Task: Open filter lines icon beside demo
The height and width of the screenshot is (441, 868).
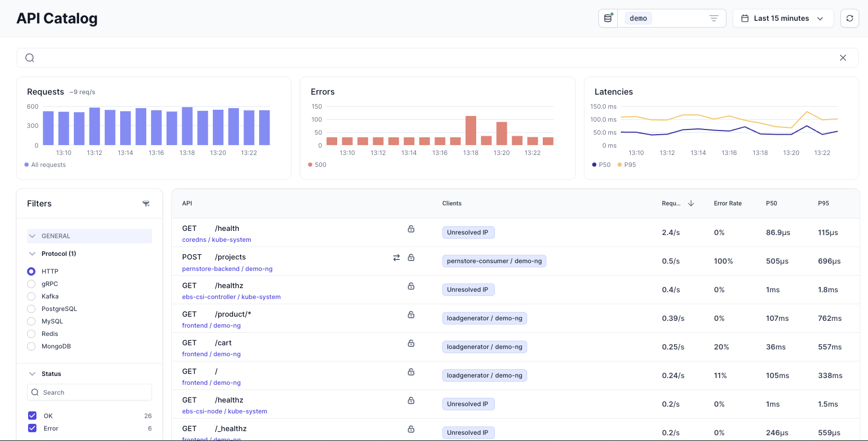Action: click(713, 18)
